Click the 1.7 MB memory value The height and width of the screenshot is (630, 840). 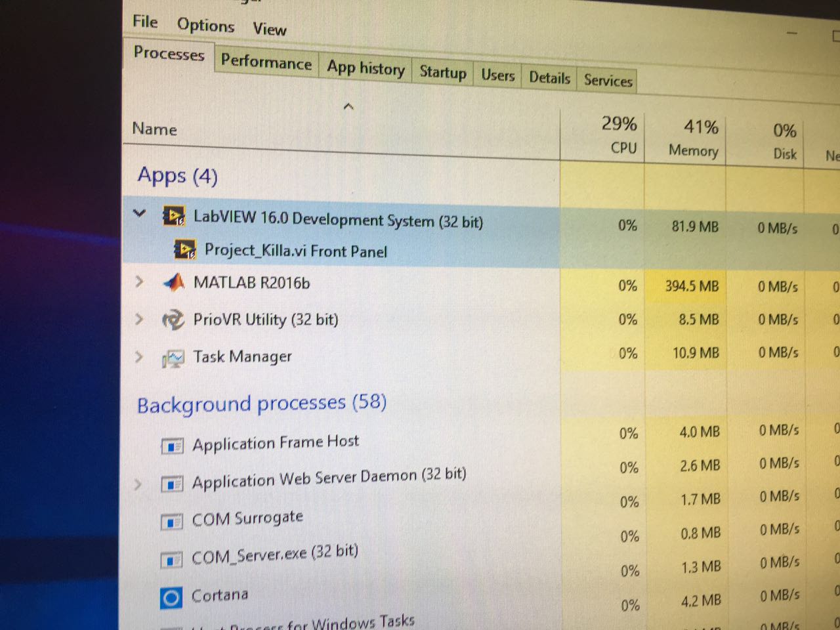pyautogui.click(x=700, y=499)
